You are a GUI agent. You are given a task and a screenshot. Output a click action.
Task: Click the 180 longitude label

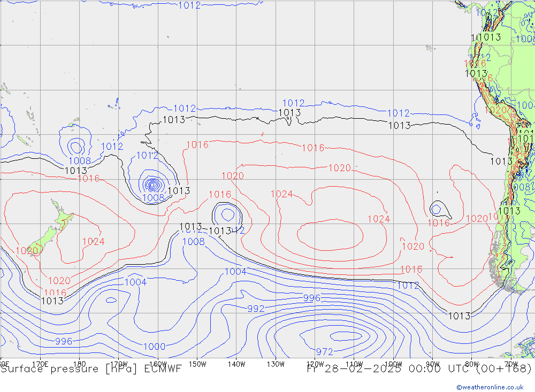[80, 364]
